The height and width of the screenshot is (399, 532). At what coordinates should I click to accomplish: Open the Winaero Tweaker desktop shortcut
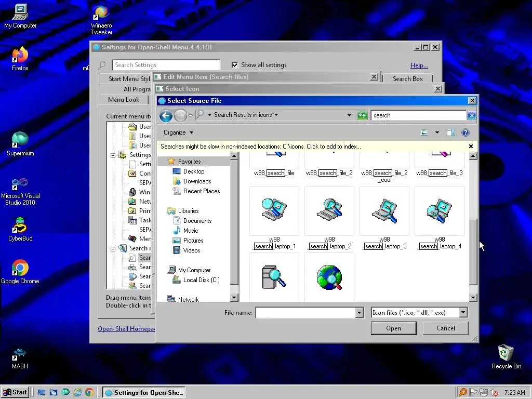point(101,20)
